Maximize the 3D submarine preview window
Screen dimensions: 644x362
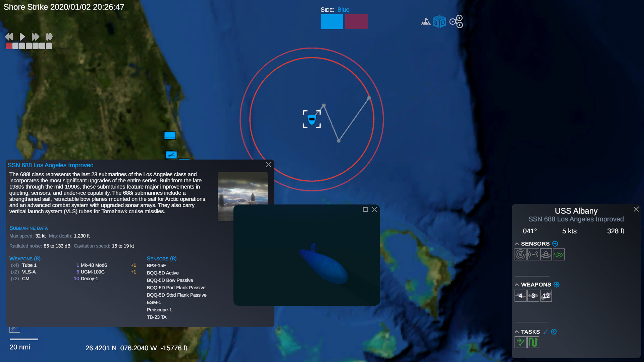[365, 209]
